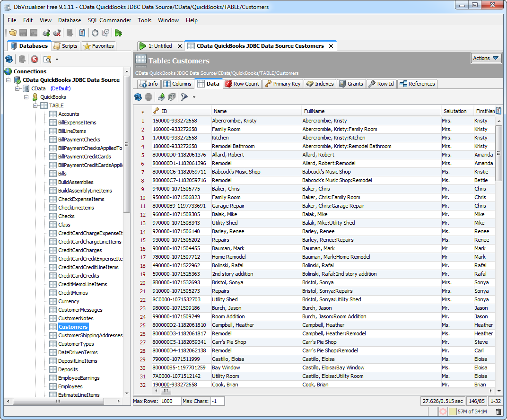The height and width of the screenshot is (420, 507).
Task: Collapse the CData QuickBooks JDBC Data Source node
Action: click(x=9, y=80)
